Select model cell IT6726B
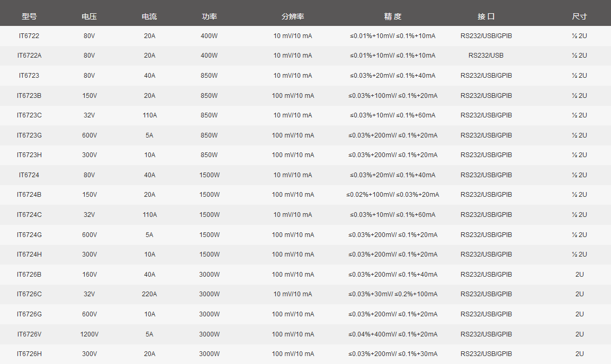611x364 pixels. [x=29, y=275]
